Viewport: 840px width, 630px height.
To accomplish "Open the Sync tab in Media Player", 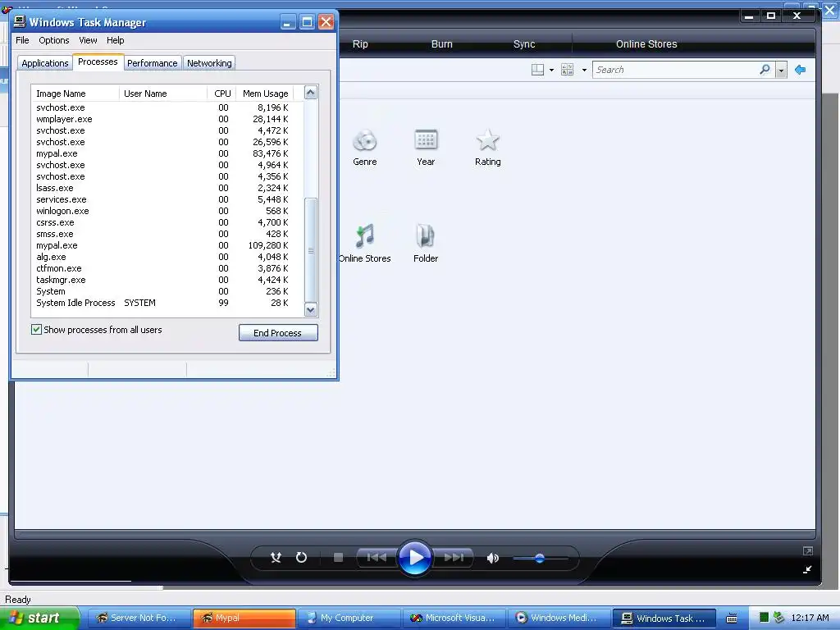I will tap(524, 44).
